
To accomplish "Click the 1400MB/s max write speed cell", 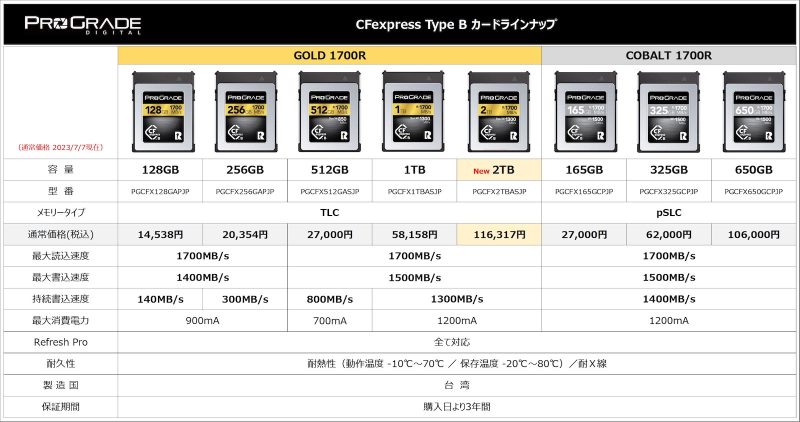I will pyautogui.click(x=203, y=278).
